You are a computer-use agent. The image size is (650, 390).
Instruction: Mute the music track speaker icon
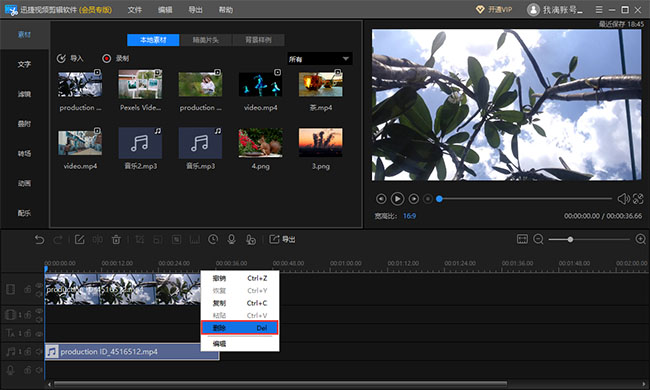point(39,351)
